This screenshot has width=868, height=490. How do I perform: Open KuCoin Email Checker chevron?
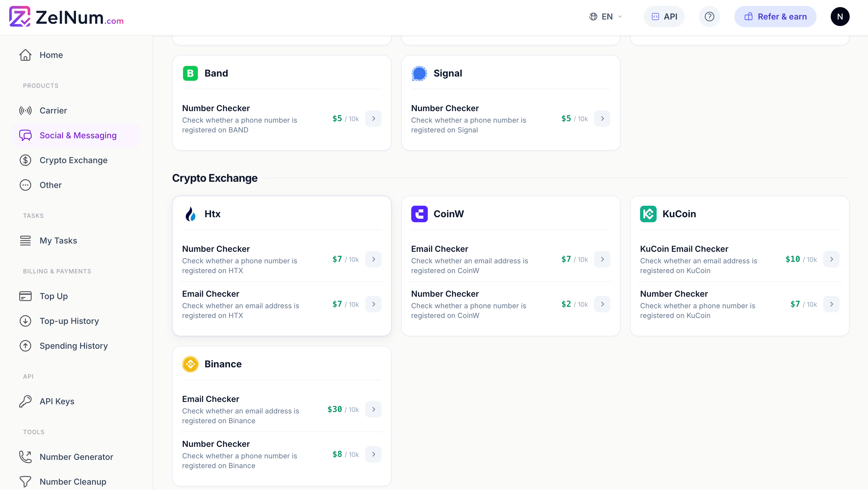831,259
